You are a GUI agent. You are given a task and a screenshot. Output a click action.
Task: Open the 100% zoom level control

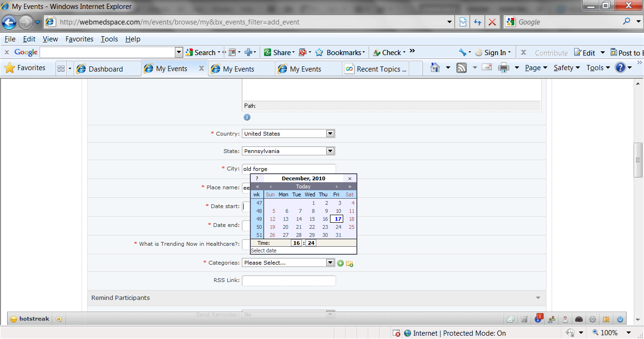coord(609,333)
